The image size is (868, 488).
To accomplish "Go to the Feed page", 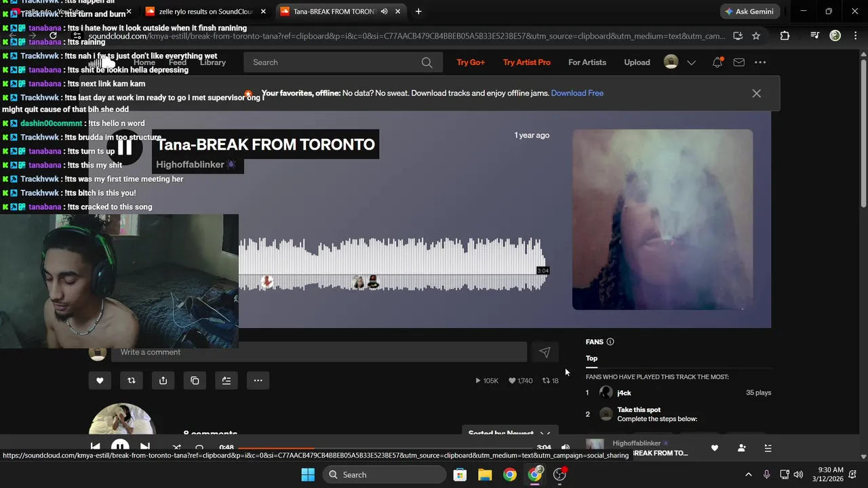I will coord(178,62).
